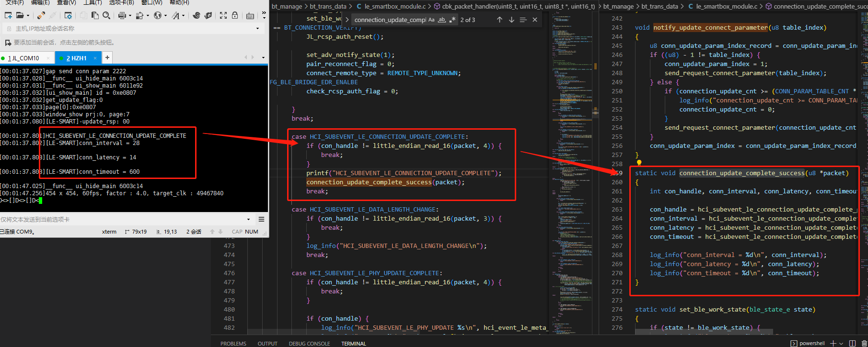
Task: Click the font 'A' icon in Xshell
Action: [x=176, y=15]
